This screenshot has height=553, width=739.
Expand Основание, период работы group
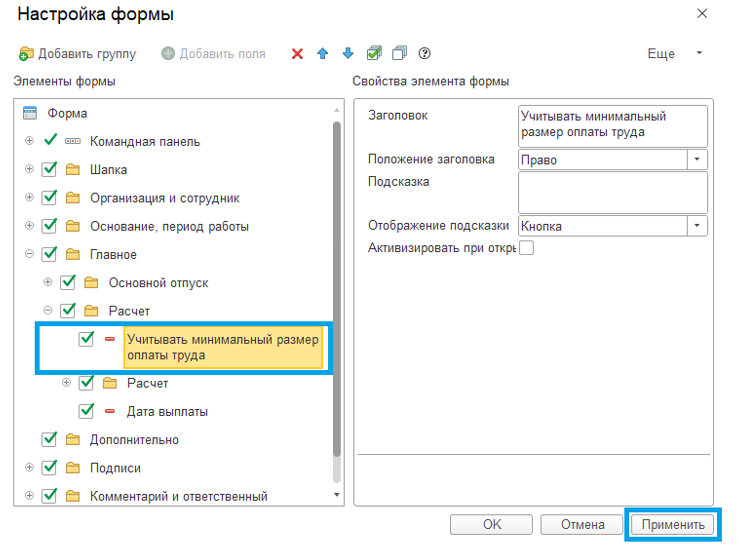click(29, 225)
